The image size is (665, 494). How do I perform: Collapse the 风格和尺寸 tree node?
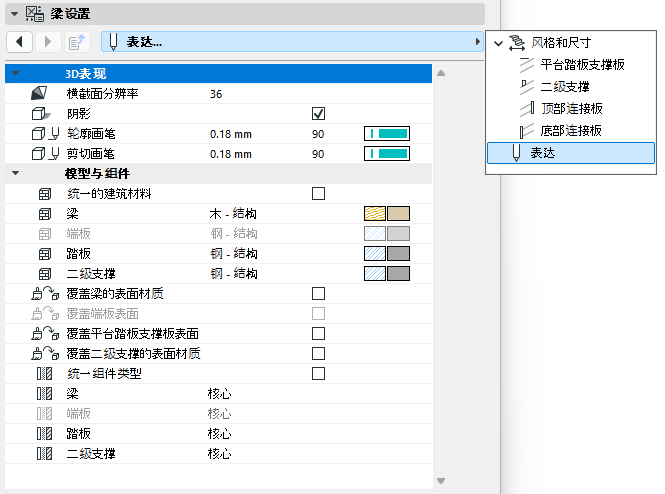coord(499,43)
